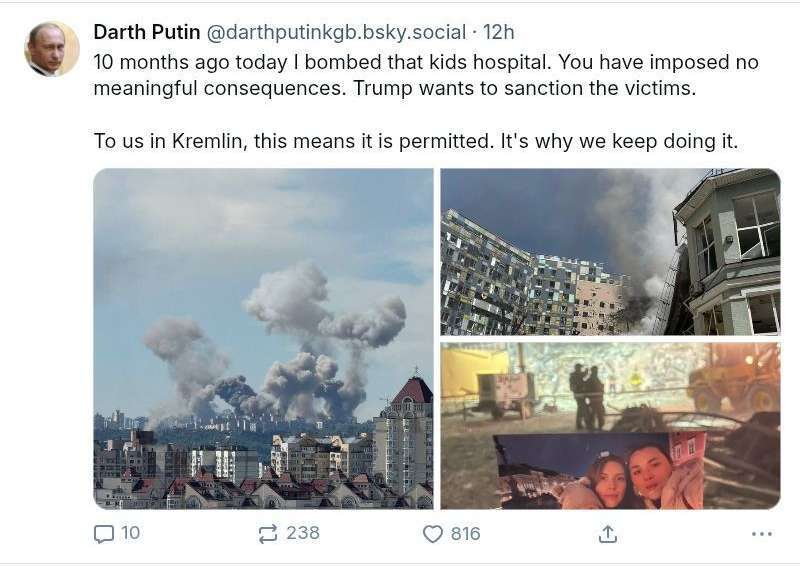Click Darth Putin's profile avatar
Image resolution: width=800 pixels, height=566 pixels.
(x=52, y=49)
